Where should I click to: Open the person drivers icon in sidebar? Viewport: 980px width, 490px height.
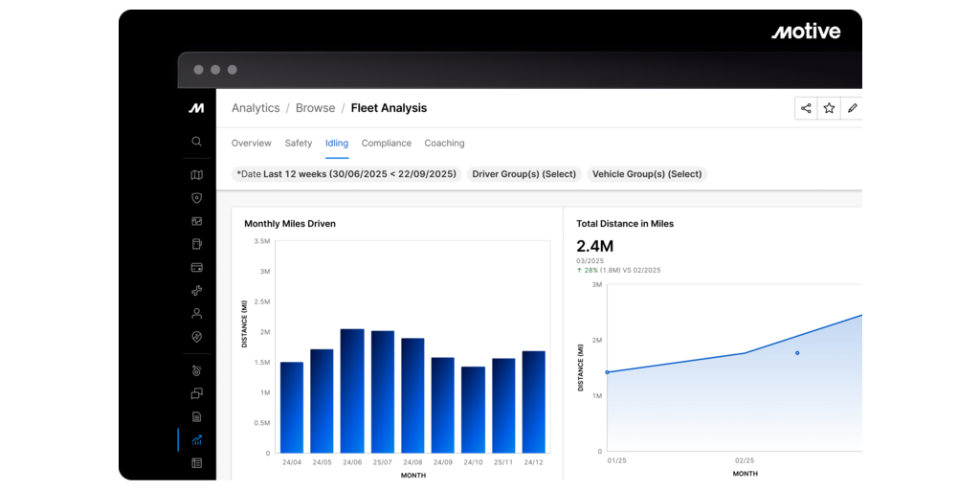[196, 314]
